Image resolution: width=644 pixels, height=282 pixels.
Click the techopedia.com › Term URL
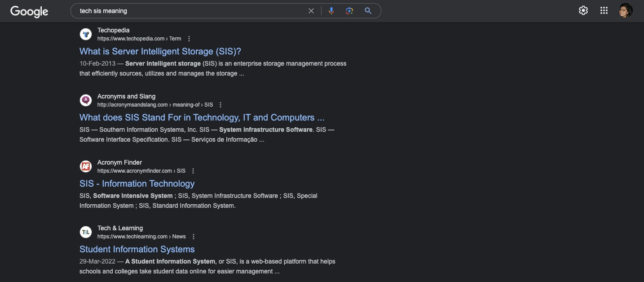coord(139,39)
